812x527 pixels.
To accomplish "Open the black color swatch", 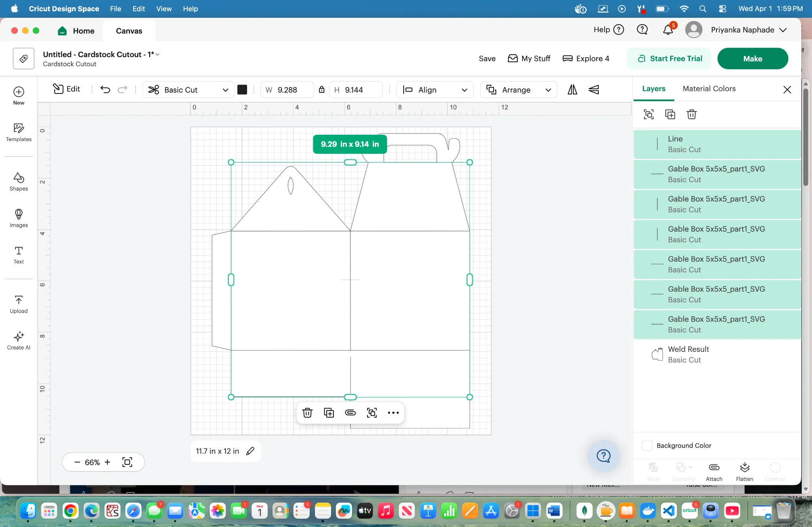I will (x=242, y=90).
